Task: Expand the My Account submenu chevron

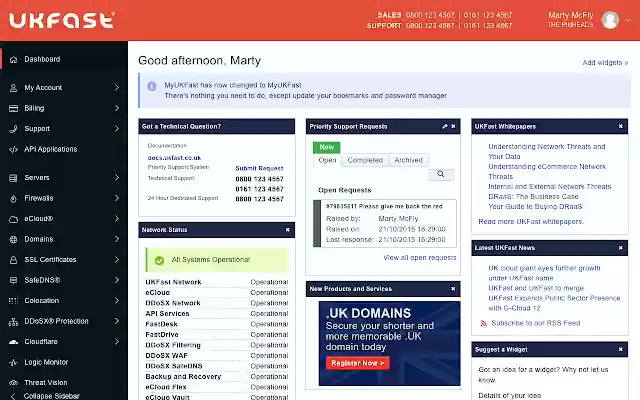Action: click(117, 88)
